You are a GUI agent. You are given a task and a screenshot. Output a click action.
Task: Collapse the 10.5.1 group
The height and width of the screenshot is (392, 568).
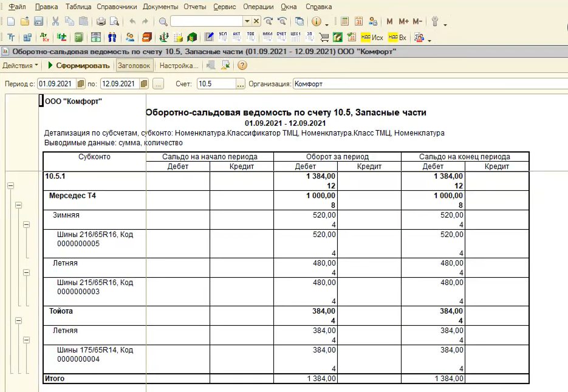coord(10,185)
